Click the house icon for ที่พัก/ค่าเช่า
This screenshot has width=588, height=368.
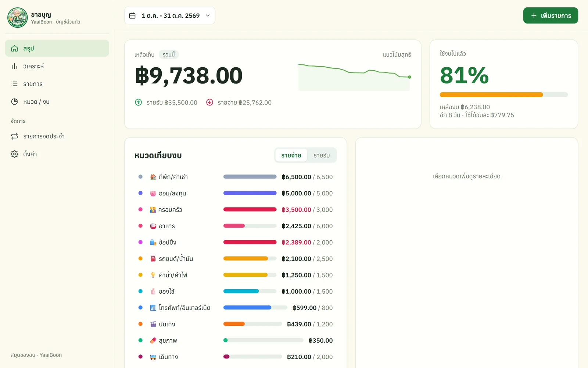click(153, 177)
